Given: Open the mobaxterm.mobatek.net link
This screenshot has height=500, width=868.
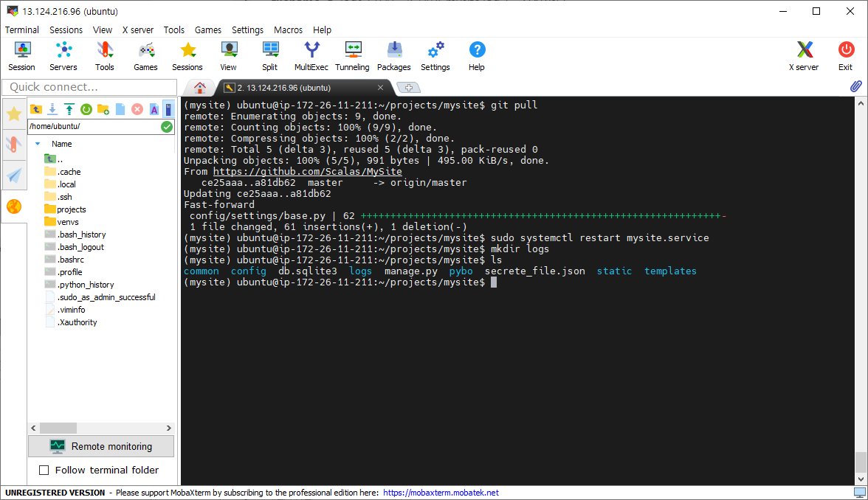Looking at the screenshot, I should click(x=441, y=493).
